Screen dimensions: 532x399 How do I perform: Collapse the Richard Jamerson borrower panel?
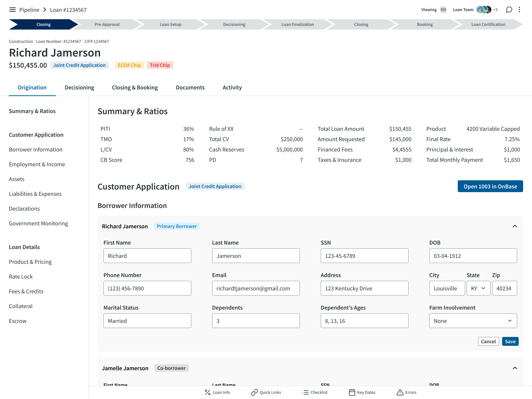[x=515, y=226]
